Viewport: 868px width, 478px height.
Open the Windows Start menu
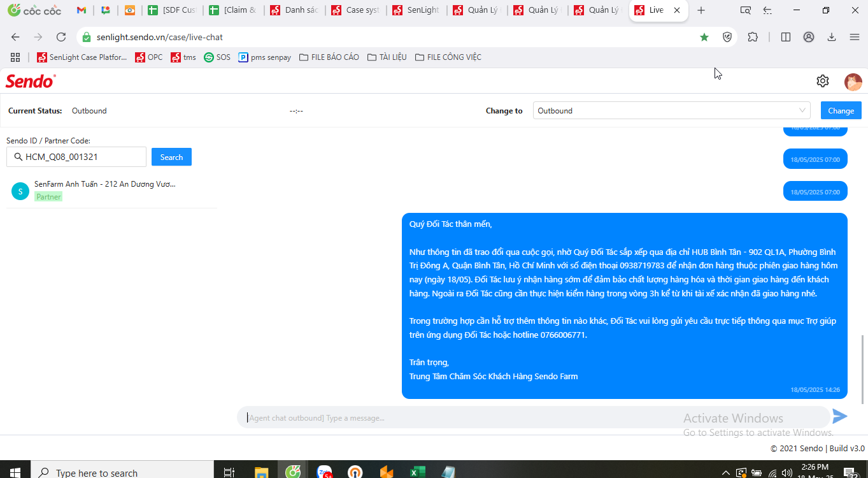15,472
